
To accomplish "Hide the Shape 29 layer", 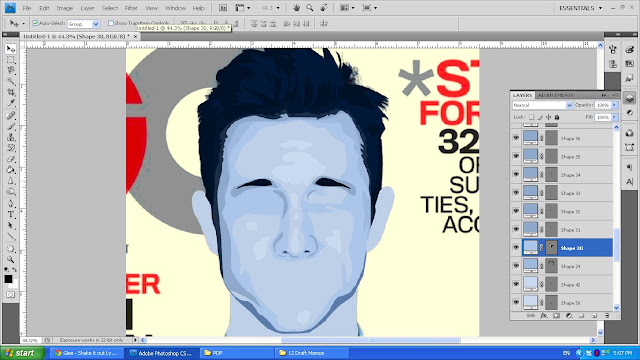I will coord(516,266).
